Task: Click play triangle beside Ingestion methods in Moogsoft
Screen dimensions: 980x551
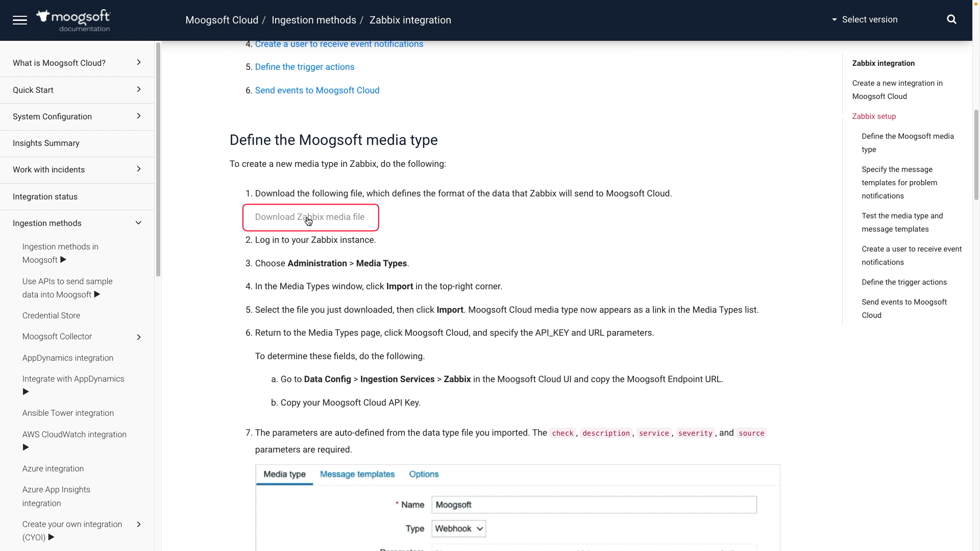Action: click(63, 260)
